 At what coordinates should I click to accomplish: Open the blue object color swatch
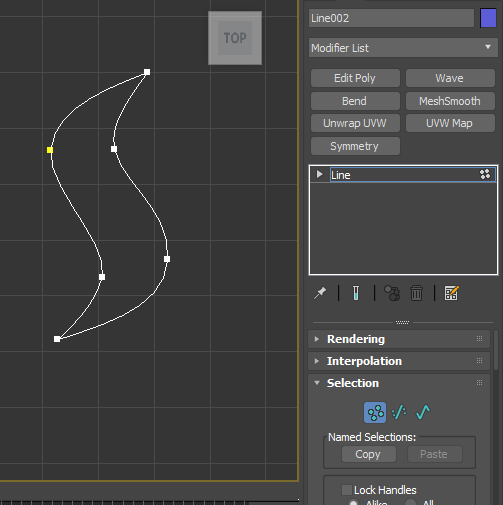pyautogui.click(x=488, y=18)
